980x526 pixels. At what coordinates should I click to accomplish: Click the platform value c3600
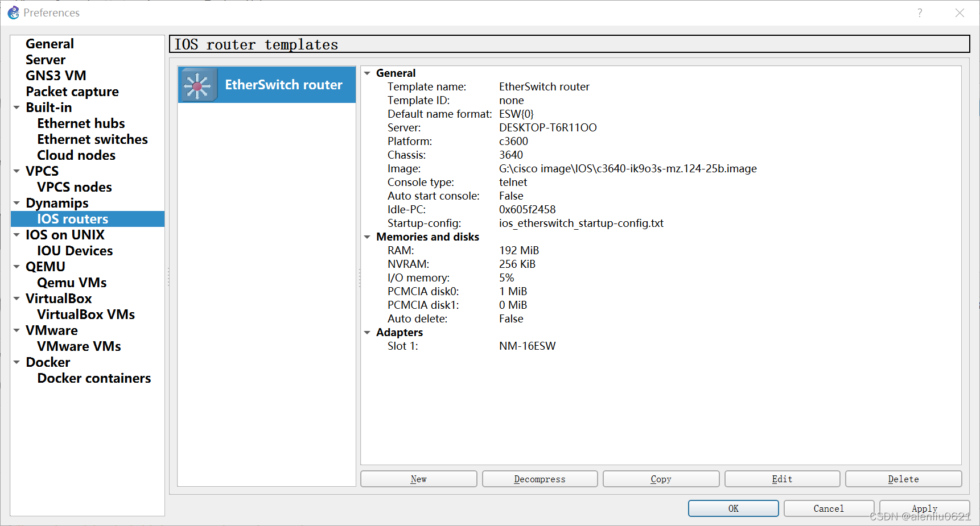513,142
